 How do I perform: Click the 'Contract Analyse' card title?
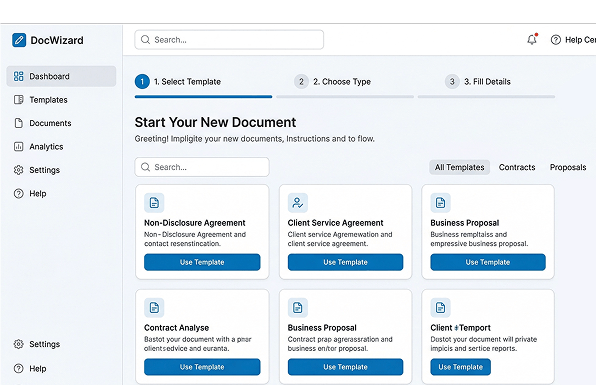[x=176, y=328]
